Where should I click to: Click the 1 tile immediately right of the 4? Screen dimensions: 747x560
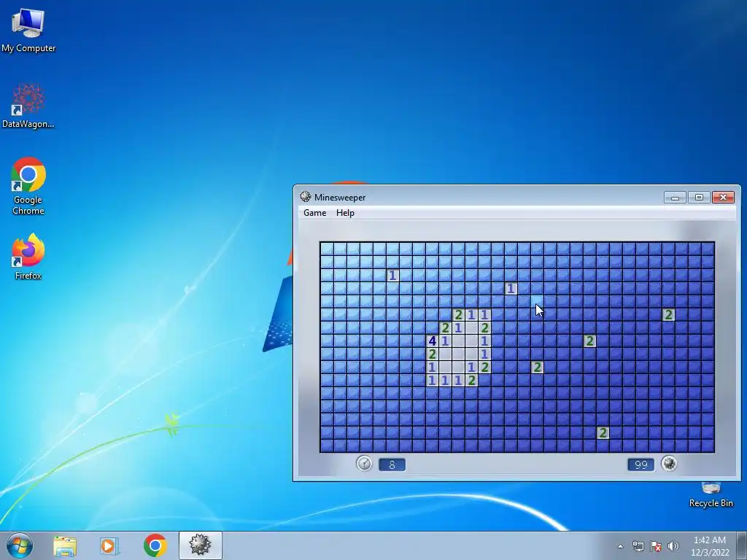point(445,341)
